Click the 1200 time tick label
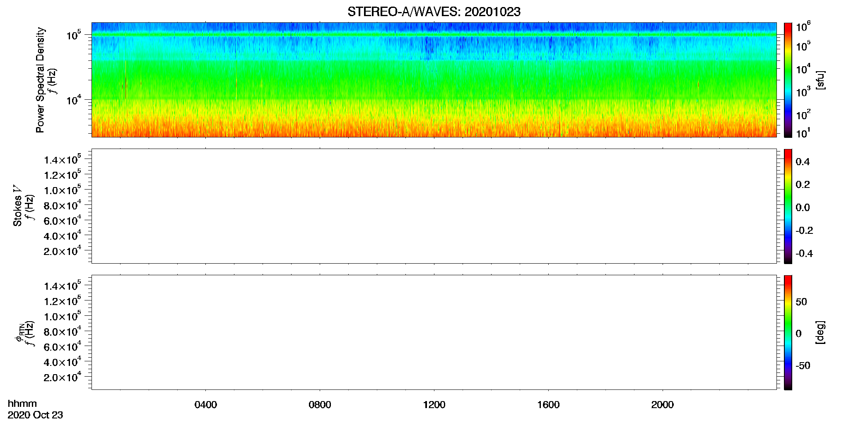Viewport: 868px width, 447px height. (434, 405)
